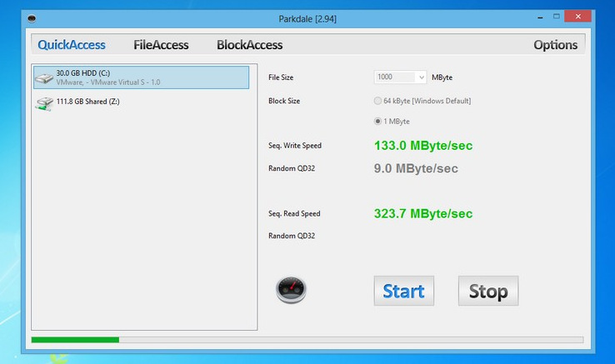Screen dimensions: 615x364
Task: Click the VMware Virtual S drive description
Action: 108,82
